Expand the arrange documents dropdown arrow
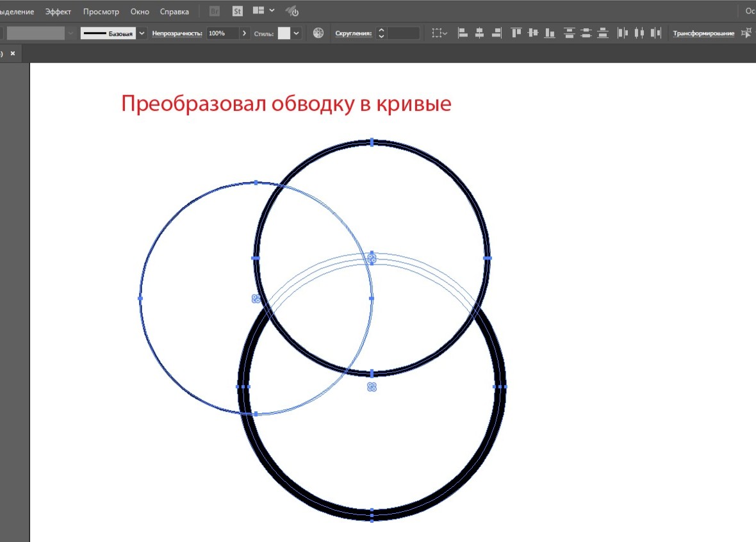The image size is (756, 542). pyautogui.click(x=272, y=10)
